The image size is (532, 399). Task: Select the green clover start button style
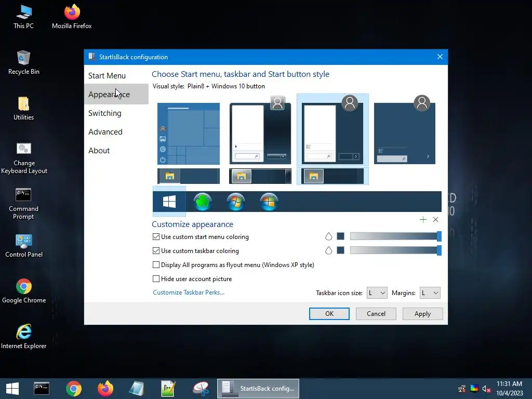pyautogui.click(x=202, y=202)
